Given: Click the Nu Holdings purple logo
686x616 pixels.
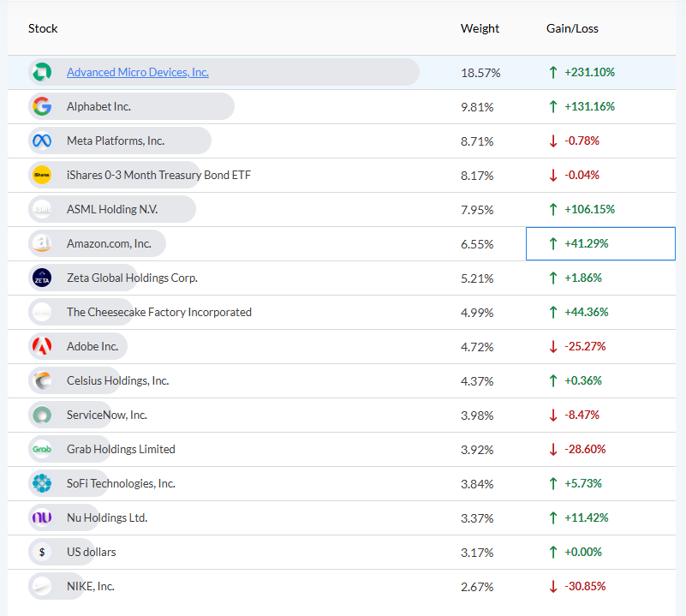Looking at the screenshot, I should [x=42, y=517].
